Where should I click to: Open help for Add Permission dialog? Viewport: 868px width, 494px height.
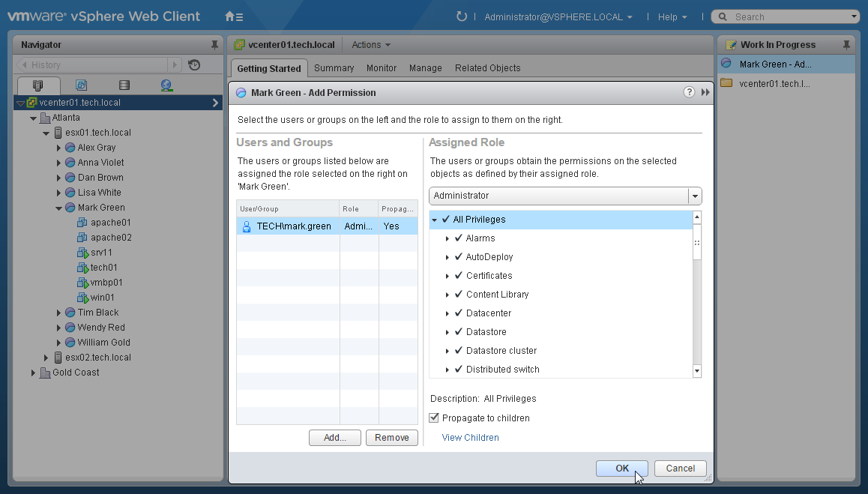coord(689,92)
